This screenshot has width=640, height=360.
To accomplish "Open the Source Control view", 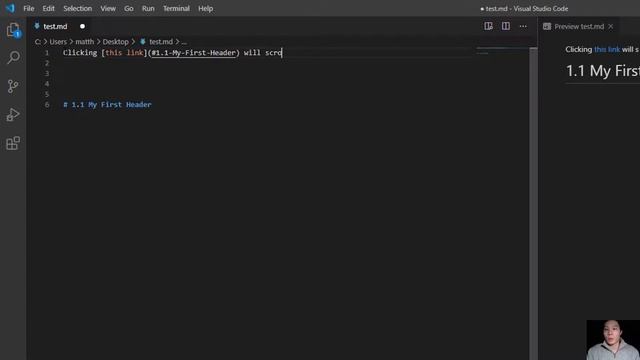I will click(x=13, y=86).
